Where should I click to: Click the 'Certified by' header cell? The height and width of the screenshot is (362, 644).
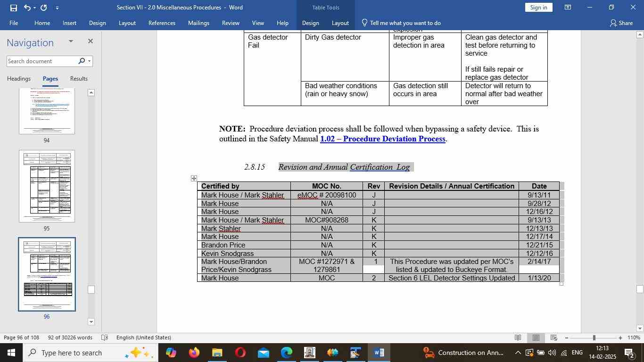[x=244, y=186]
